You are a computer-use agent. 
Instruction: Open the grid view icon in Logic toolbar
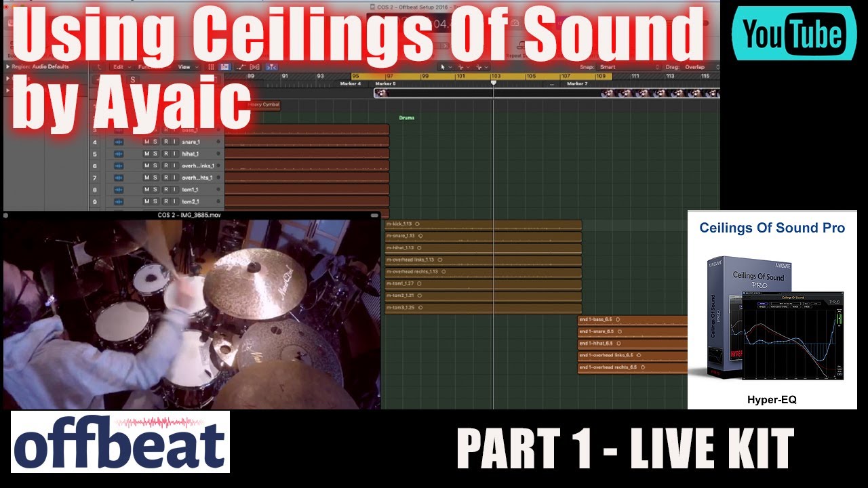tap(212, 67)
